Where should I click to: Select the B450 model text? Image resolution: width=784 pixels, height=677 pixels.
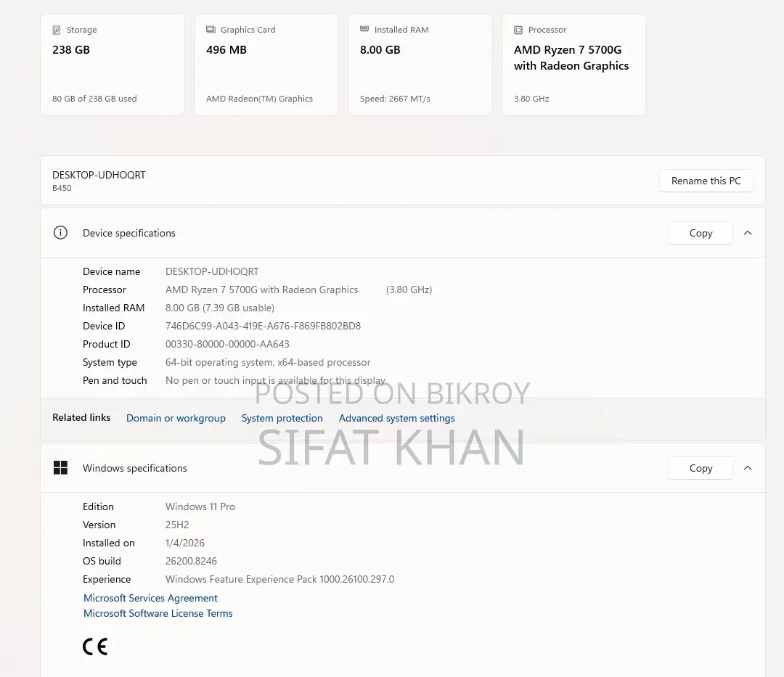pos(62,188)
